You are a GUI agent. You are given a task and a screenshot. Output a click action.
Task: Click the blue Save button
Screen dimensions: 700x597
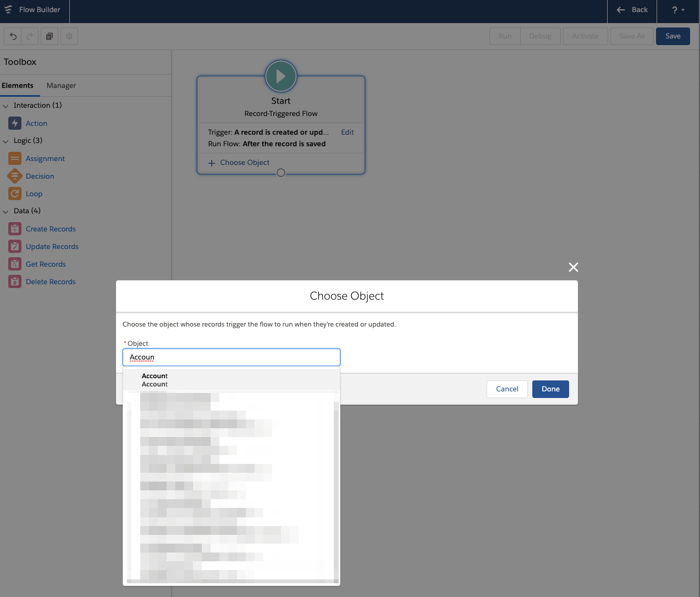(673, 36)
